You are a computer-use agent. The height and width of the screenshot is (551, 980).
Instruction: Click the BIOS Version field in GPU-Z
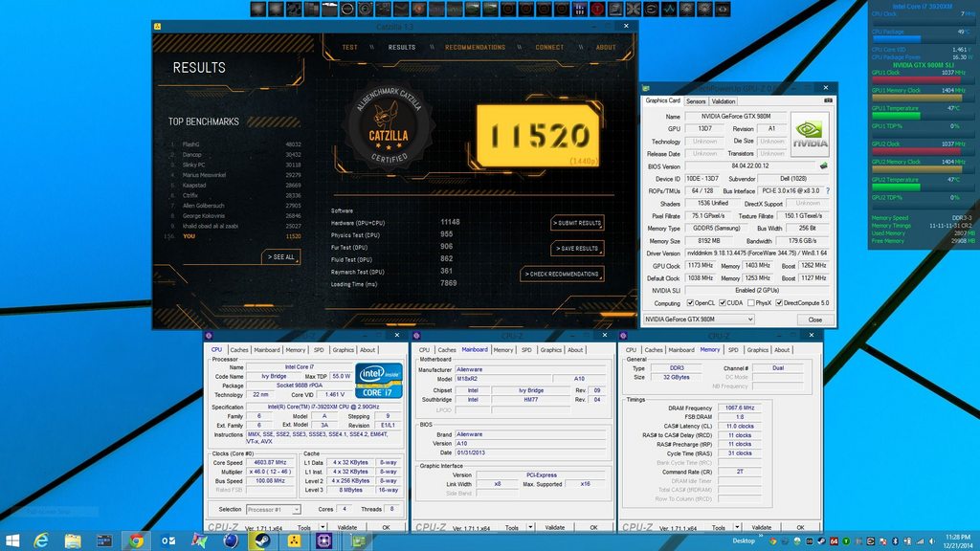pos(750,166)
